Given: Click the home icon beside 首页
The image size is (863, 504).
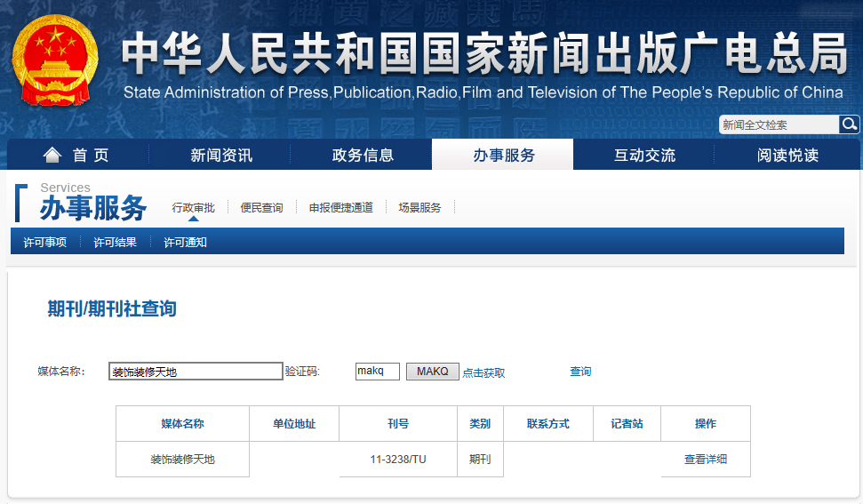Looking at the screenshot, I should tap(52, 156).
